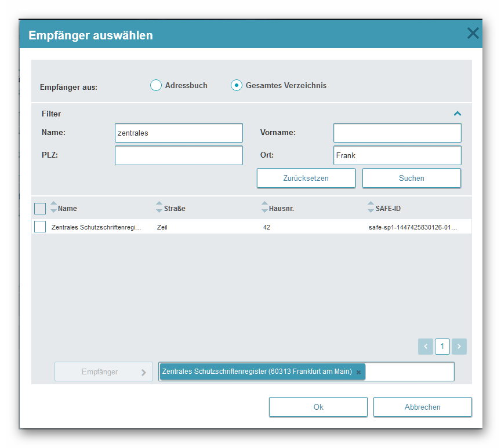Select the Gesamtes Verzeichnis radio option
Image resolution: width=501 pixels, height=448 pixels.
[x=236, y=85]
